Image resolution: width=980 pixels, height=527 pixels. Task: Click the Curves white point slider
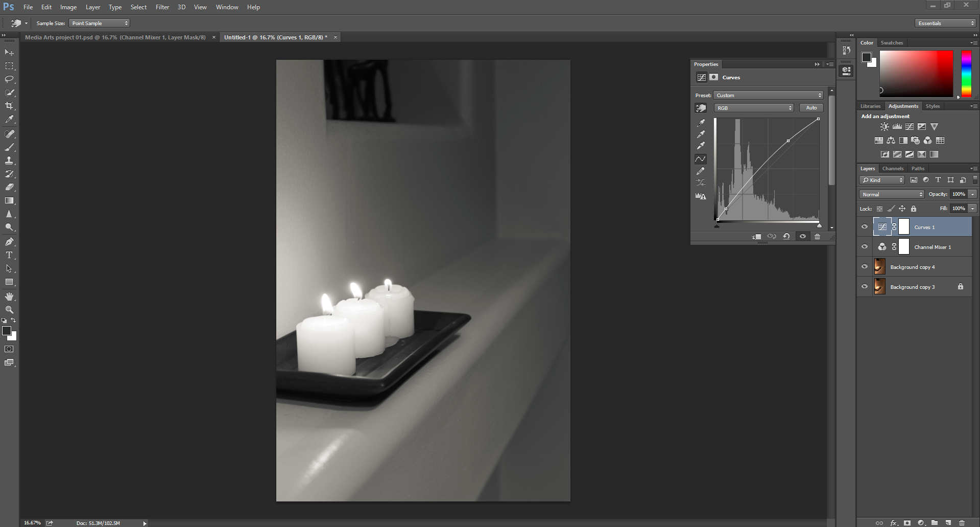(x=819, y=225)
